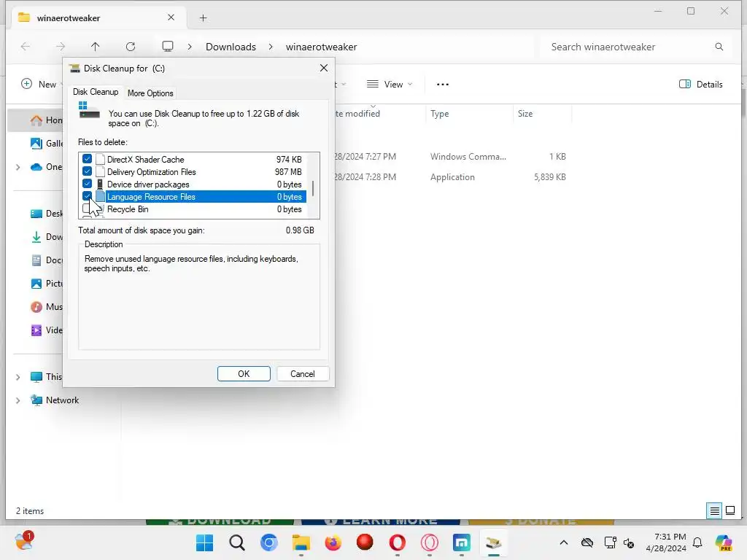
Task: Refresh the winaerotweaker folder
Action: coord(131,46)
